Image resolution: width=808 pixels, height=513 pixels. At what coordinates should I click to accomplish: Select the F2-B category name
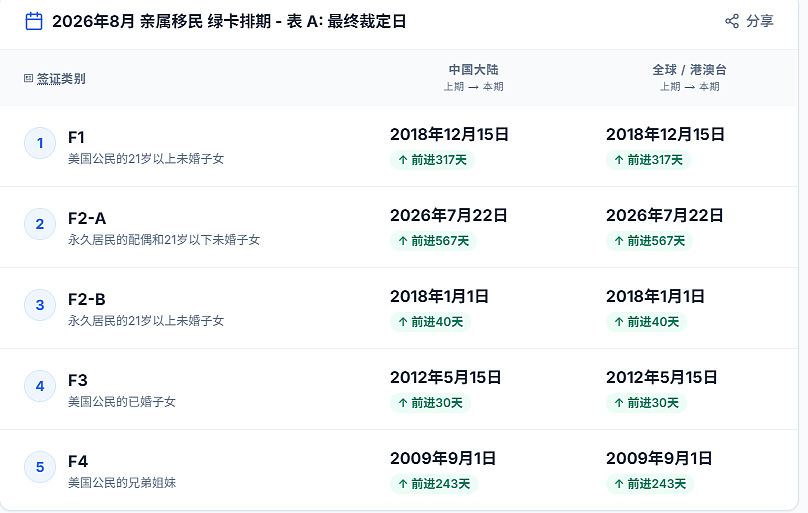point(87,299)
